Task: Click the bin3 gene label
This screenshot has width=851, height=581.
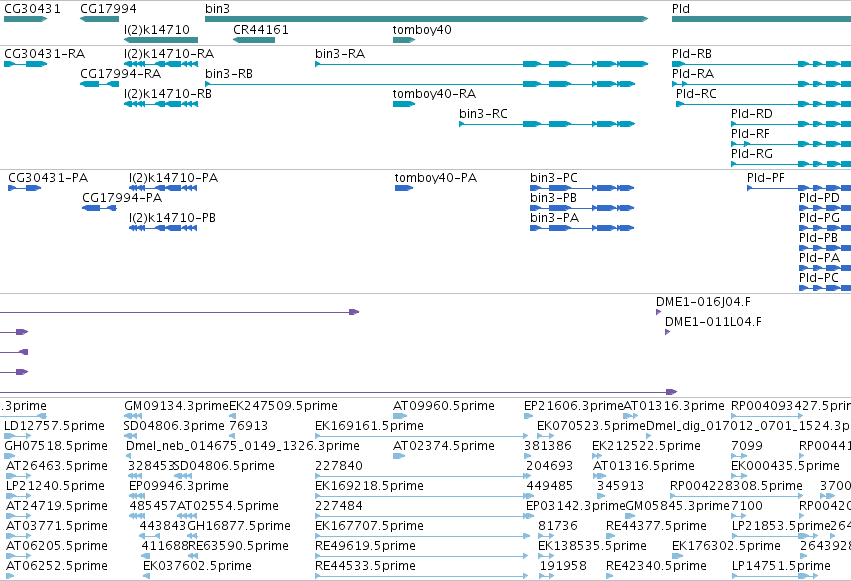Action: (x=217, y=9)
